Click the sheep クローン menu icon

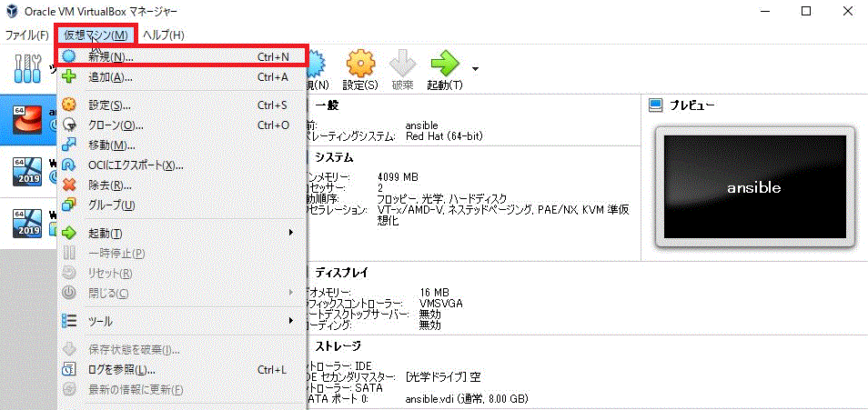[68, 125]
